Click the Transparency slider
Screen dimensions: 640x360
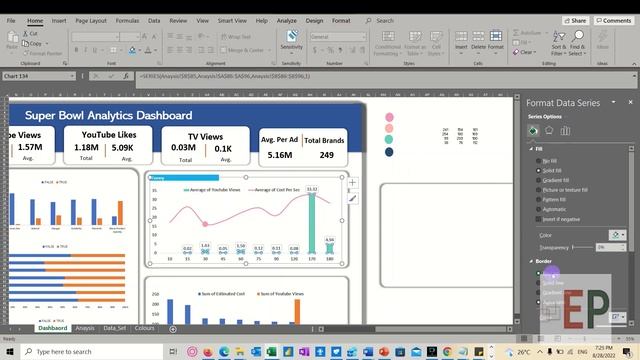[x=582, y=247]
